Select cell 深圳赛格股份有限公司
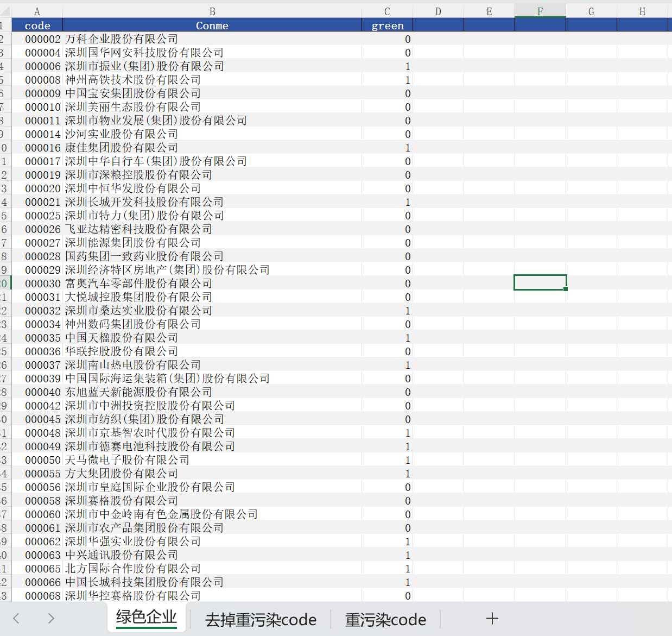This screenshot has width=672, height=636. (x=212, y=500)
